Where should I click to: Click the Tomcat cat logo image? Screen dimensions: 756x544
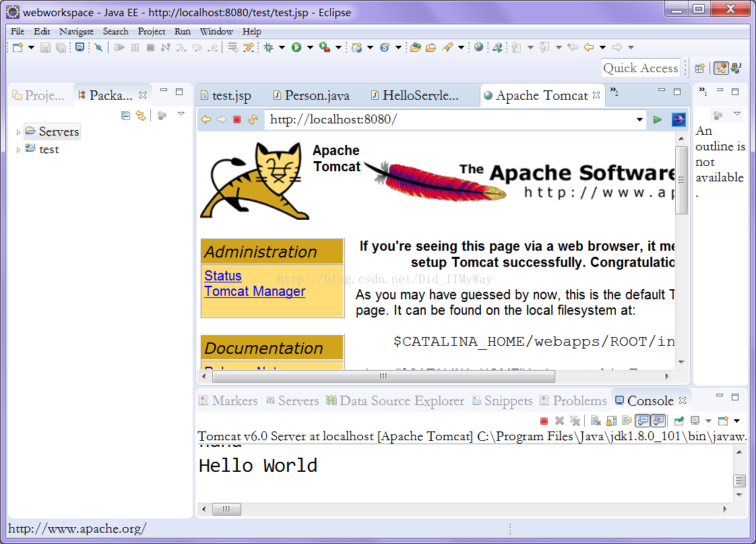pos(255,181)
